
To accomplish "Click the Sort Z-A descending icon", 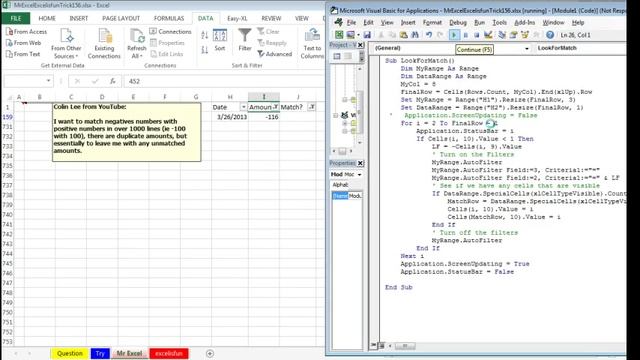I will click(204, 50).
